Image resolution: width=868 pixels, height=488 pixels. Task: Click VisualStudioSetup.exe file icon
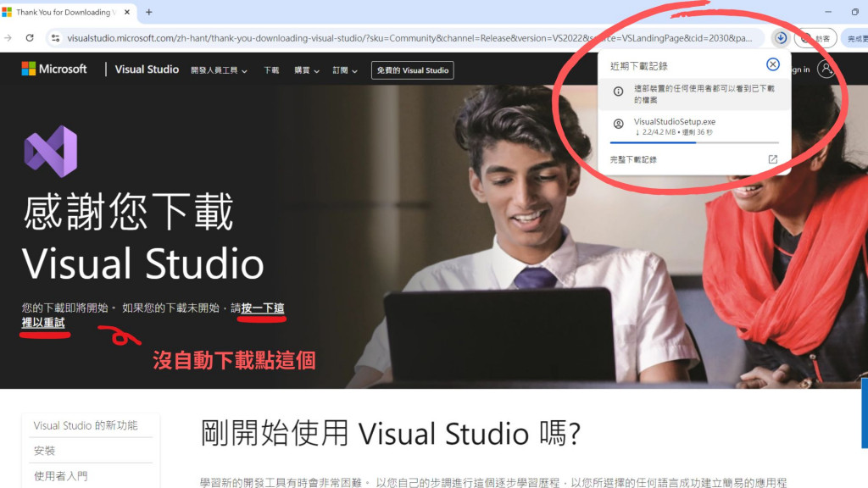pos(618,124)
